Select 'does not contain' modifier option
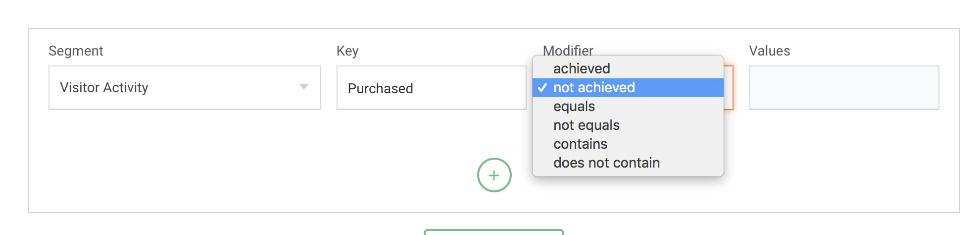The height and width of the screenshot is (235, 980). (x=606, y=163)
